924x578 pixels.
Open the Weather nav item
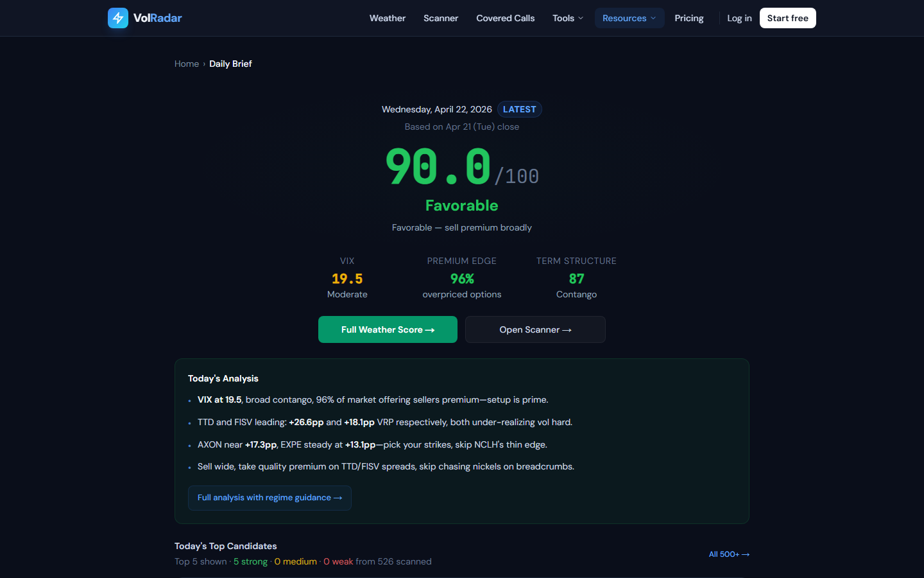[387, 18]
